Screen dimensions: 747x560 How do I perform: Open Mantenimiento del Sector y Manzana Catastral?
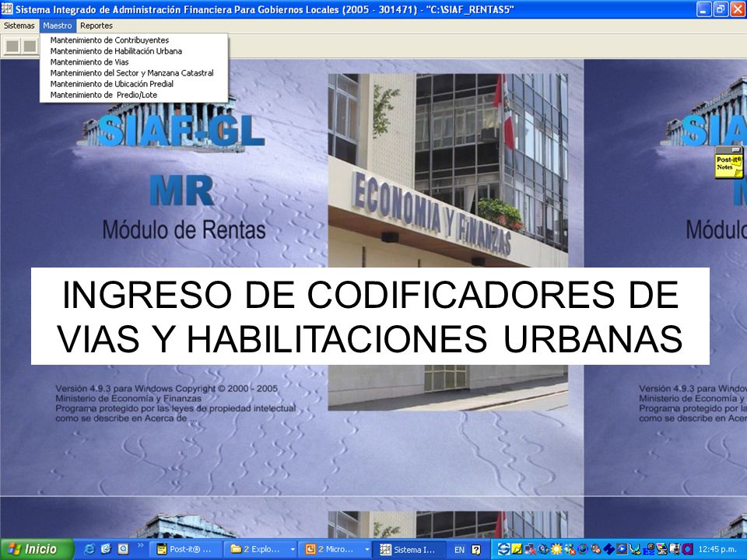[132, 73]
